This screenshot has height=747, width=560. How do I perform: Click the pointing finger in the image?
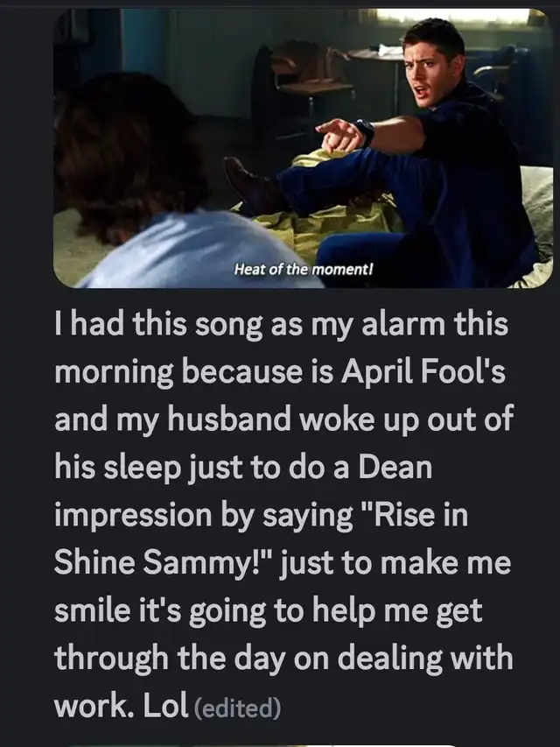[331, 127]
